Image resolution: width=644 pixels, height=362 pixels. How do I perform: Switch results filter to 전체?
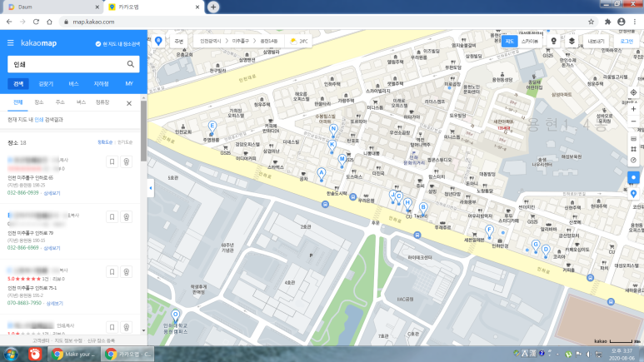point(17,102)
